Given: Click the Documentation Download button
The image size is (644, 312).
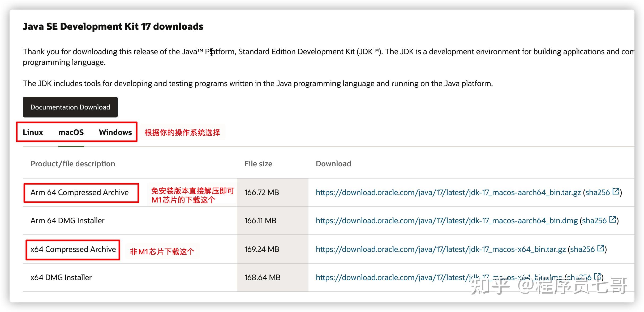Looking at the screenshot, I should coord(70,107).
